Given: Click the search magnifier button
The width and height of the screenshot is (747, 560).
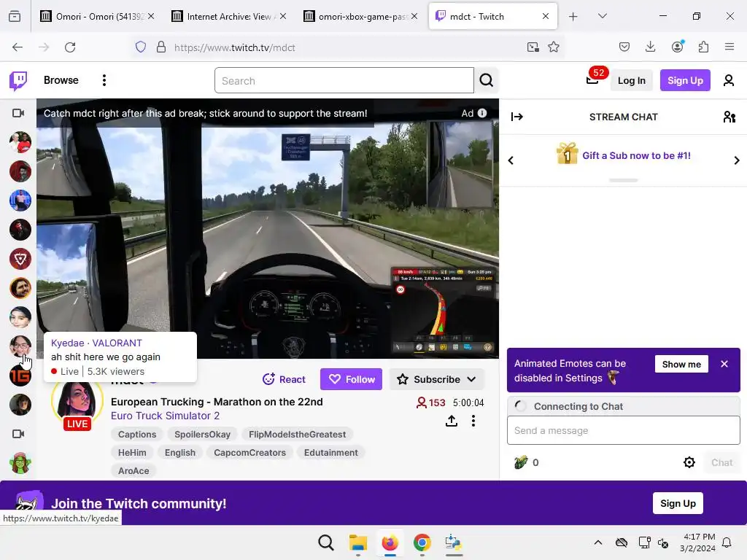Looking at the screenshot, I should point(487,80).
